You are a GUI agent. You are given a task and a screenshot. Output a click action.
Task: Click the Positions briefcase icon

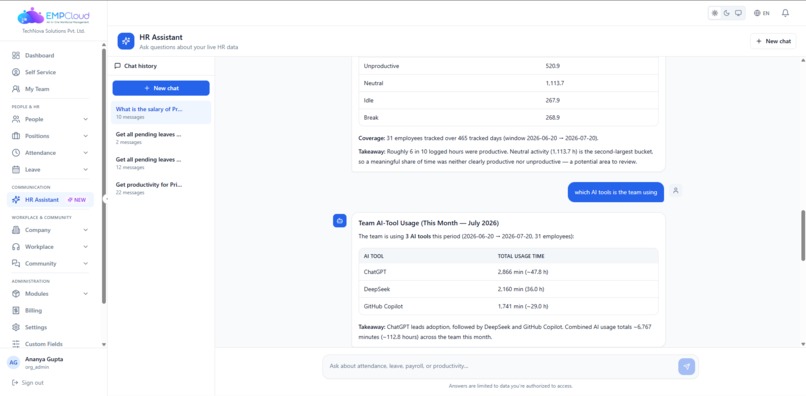point(16,136)
